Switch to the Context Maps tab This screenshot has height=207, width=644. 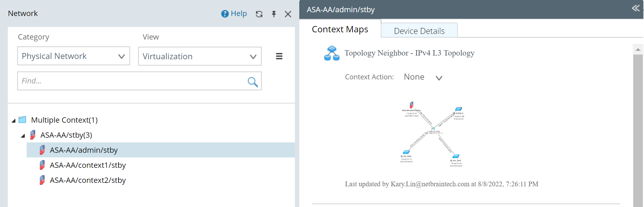point(340,29)
